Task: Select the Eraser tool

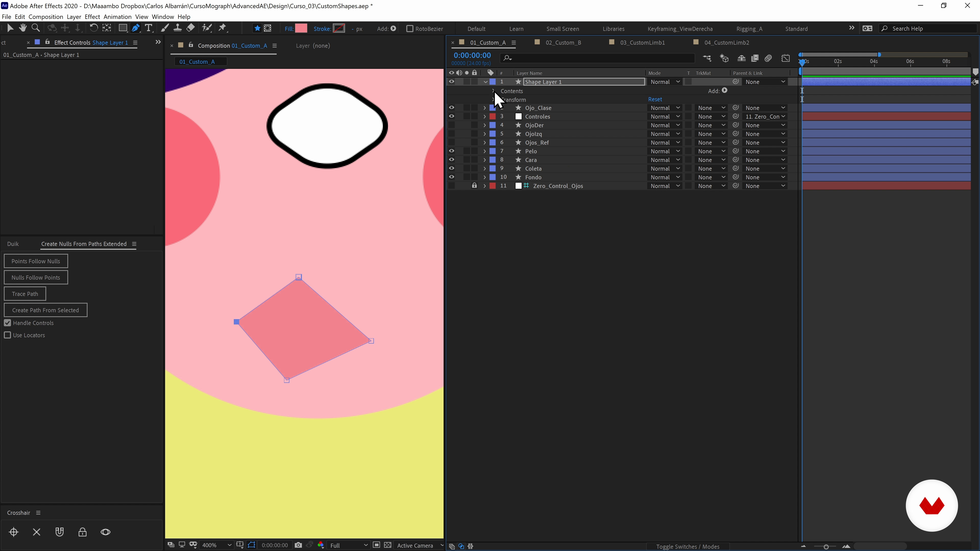Action: tap(191, 28)
